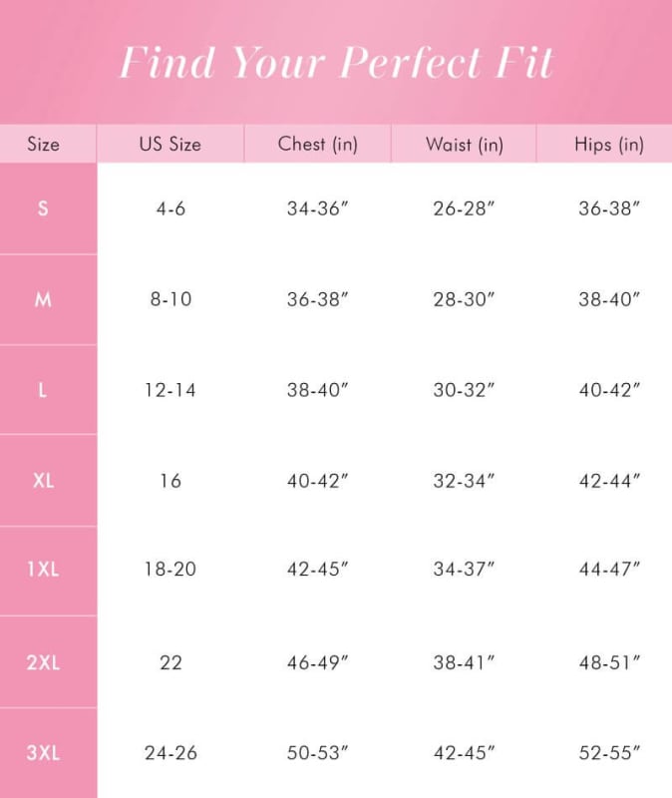Image resolution: width=672 pixels, height=798 pixels.
Task: Click the 30-32" waist value for L
Action: [464, 390]
